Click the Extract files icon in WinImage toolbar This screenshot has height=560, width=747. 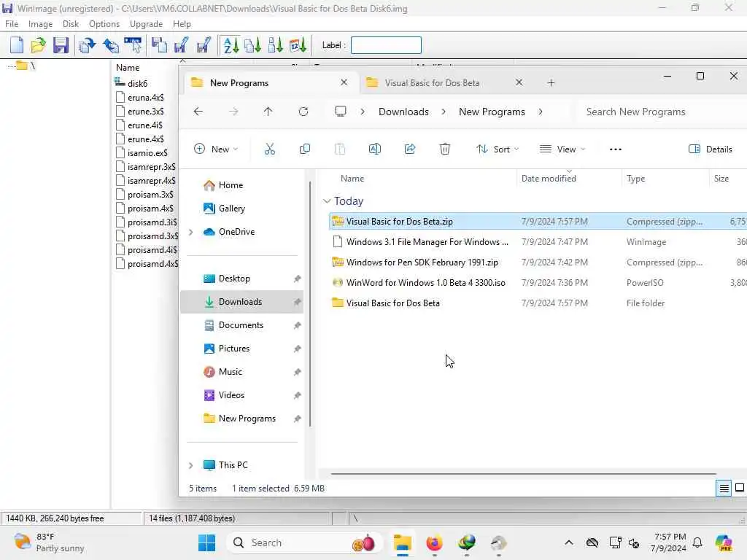coord(88,45)
